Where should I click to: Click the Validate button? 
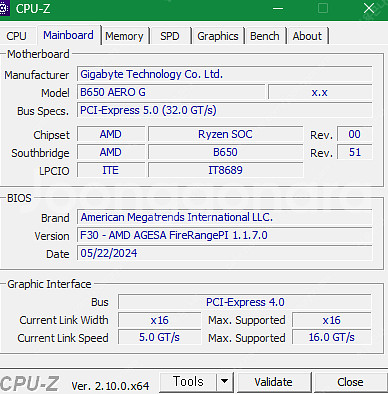[x=273, y=382]
